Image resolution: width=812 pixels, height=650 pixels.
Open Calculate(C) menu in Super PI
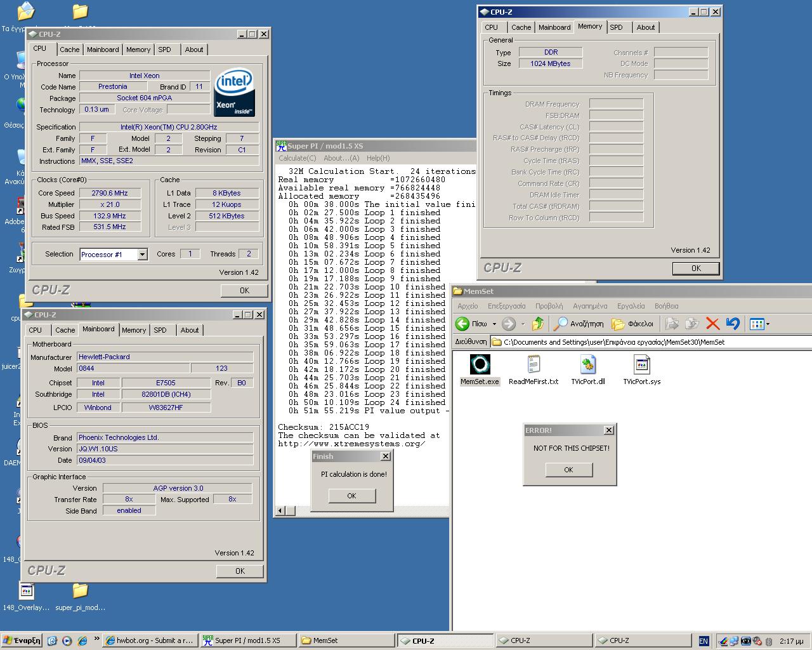coord(297,158)
